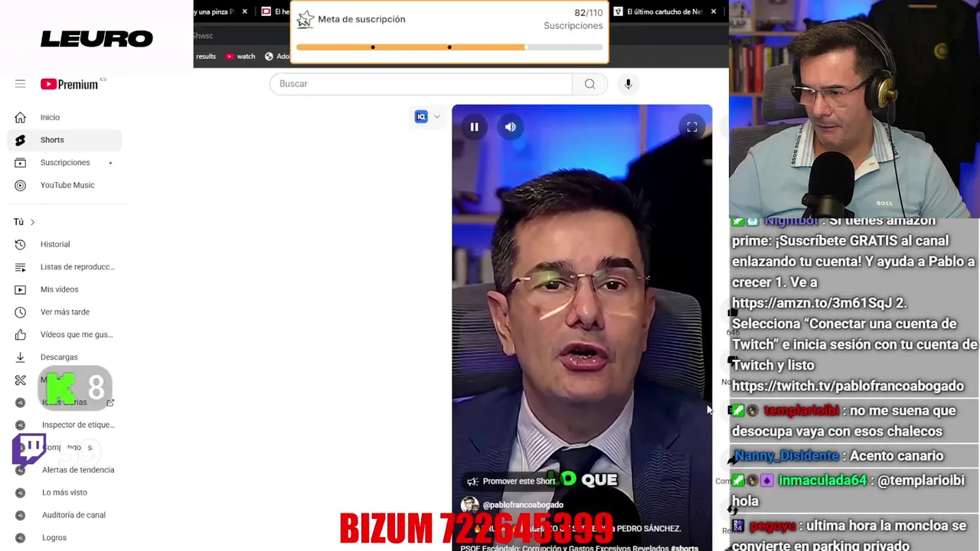Click the LEURO logo
Image resolution: width=980 pixels, height=551 pixels.
pyautogui.click(x=96, y=38)
